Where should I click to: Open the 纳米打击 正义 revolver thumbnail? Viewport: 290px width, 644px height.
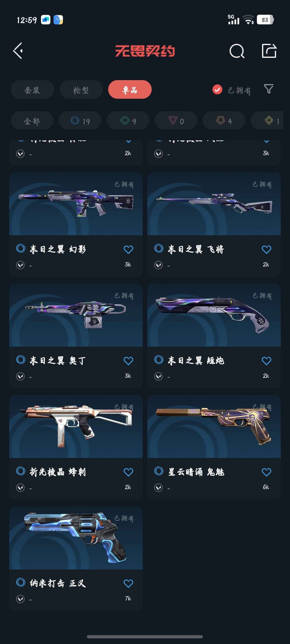pyautogui.click(x=76, y=538)
